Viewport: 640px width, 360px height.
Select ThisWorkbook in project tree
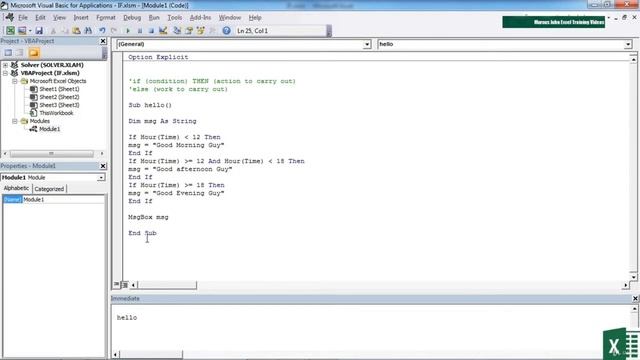click(56, 113)
